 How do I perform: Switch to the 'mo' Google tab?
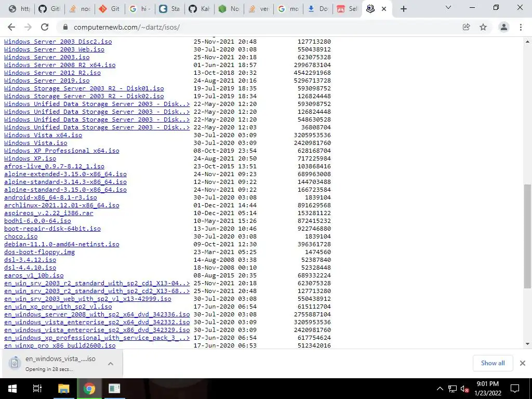pyautogui.click(x=288, y=9)
